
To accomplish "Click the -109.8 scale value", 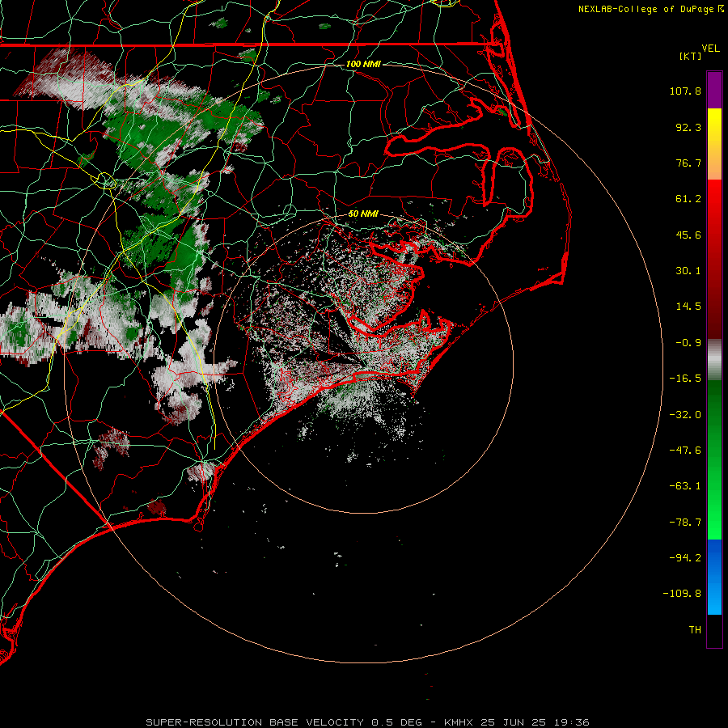I will 682,594.
